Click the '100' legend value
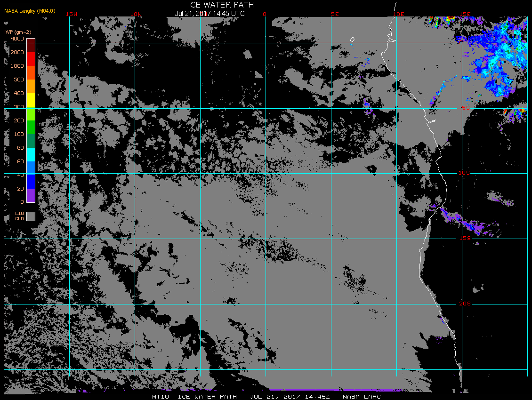Screen dimensions: 532x400 [x=19, y=134]
